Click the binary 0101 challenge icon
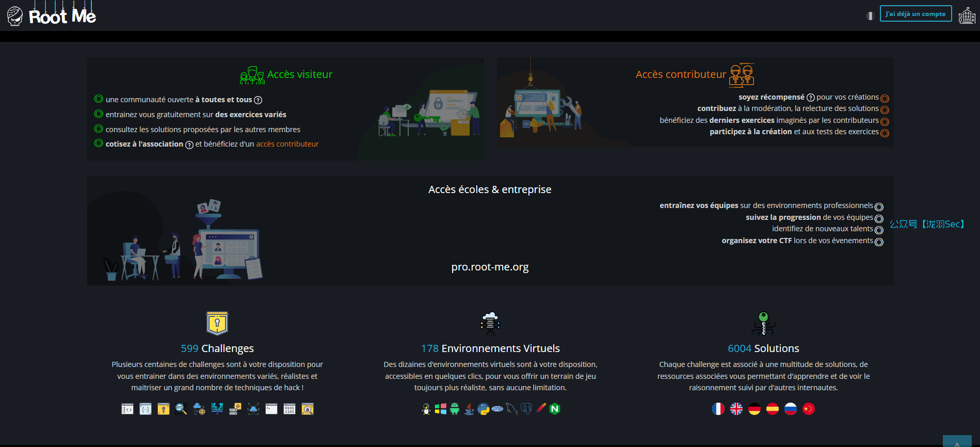This screenshot has height=447, width=980. tap(290, 409)
